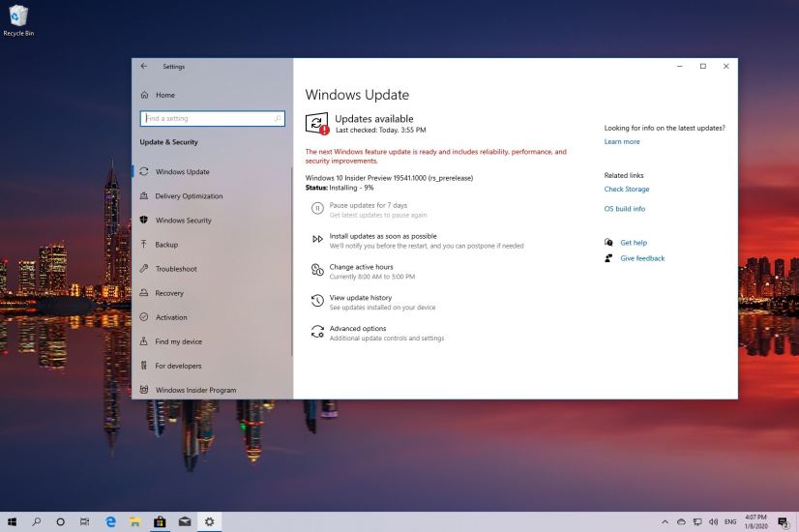The image size is (799, 532).
Task: Open the Recovery section
Action: pos(169,293)
